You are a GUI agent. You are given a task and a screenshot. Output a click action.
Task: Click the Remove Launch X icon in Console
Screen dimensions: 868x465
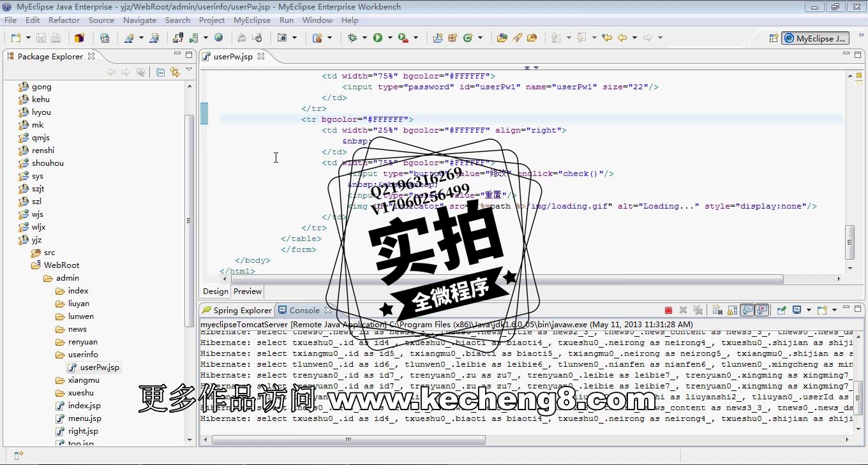point(683,310)
